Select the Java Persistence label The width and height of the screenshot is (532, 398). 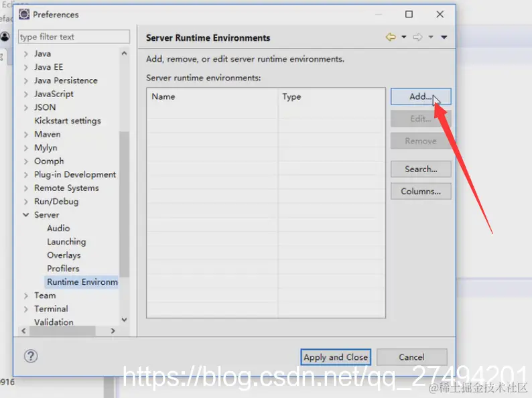pyautogui.click(x=66, y=80)
